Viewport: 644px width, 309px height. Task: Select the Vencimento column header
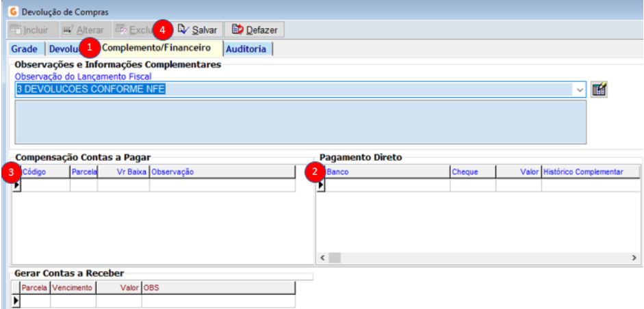(x=73, y=288)
